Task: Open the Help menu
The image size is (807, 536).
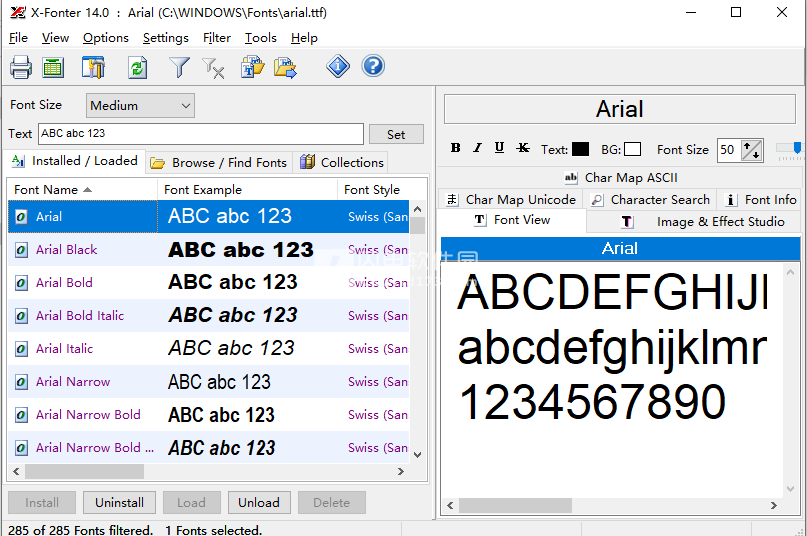Action: [x=304, y=38]
